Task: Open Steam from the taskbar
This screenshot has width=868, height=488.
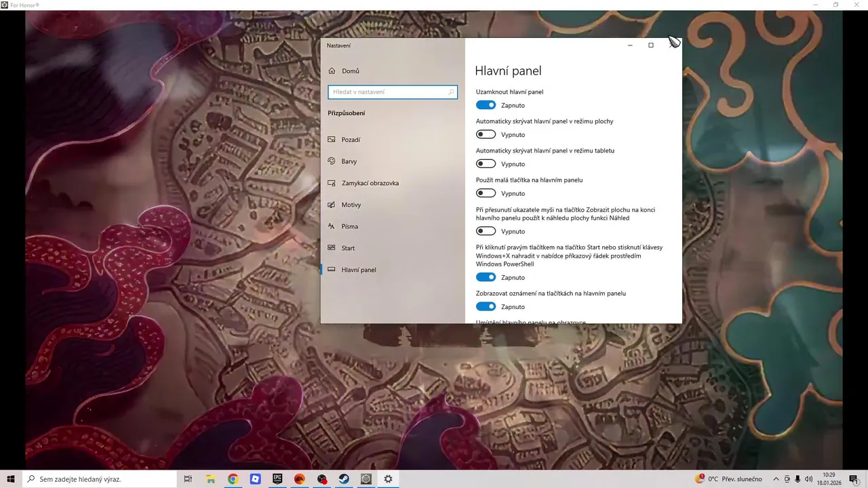Action: (x=344, y=479)
